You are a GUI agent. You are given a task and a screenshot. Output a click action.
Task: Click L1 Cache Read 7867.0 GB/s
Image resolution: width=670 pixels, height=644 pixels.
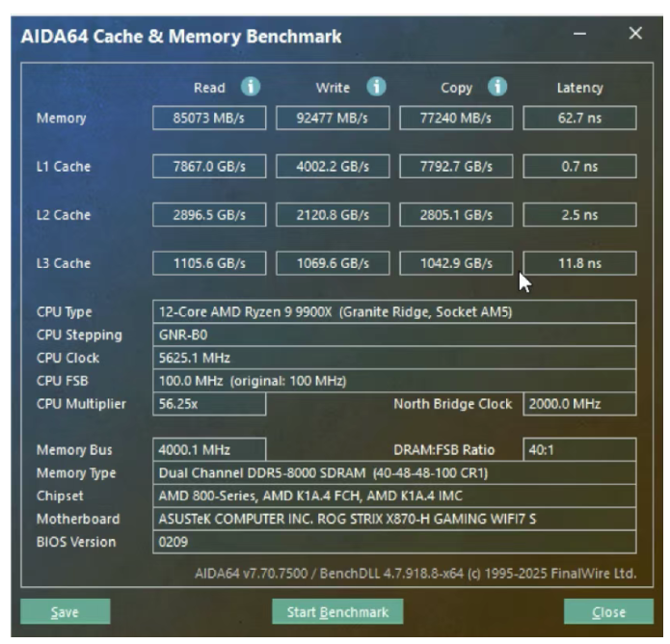(209, 166)
